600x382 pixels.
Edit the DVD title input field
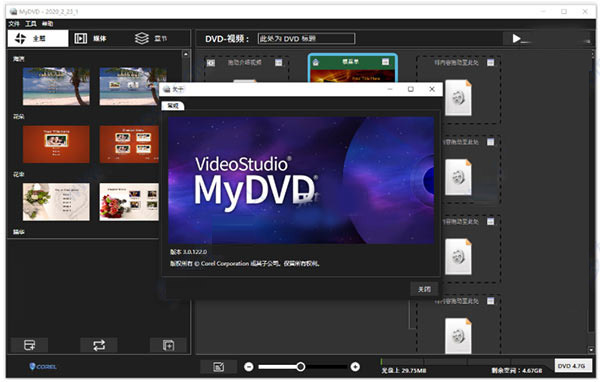pos(306,39)
